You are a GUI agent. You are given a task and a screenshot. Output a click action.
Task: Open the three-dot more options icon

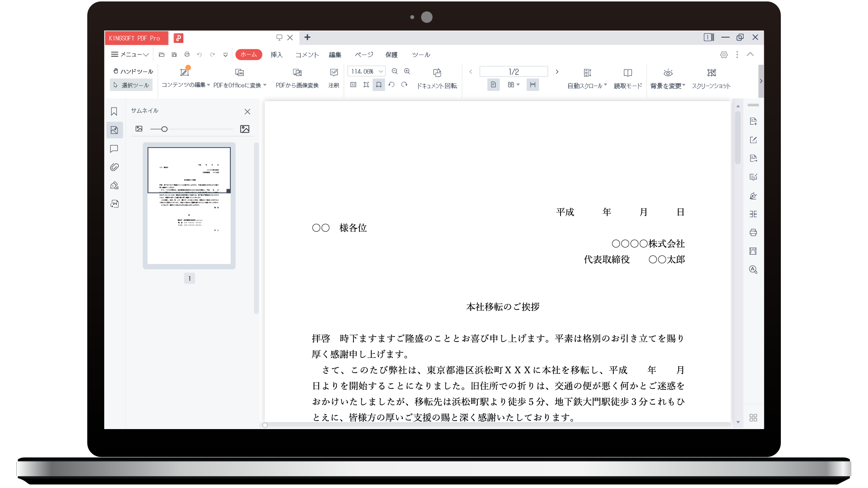point(737,55)
